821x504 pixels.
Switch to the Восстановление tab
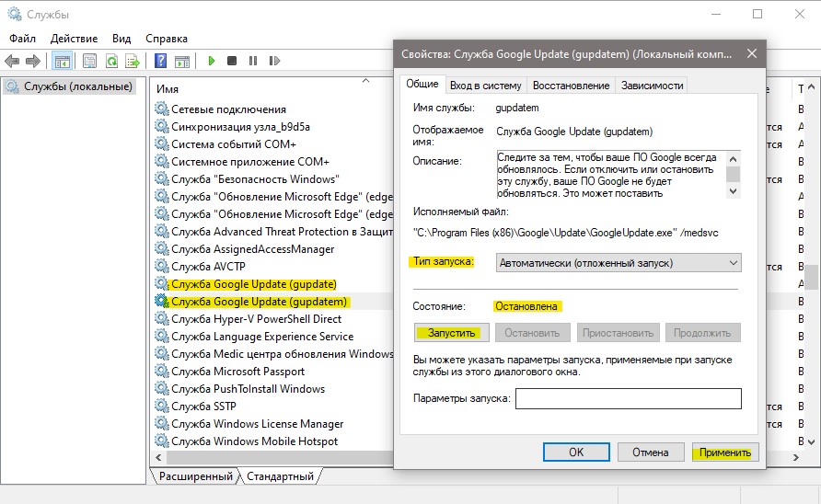572,86
